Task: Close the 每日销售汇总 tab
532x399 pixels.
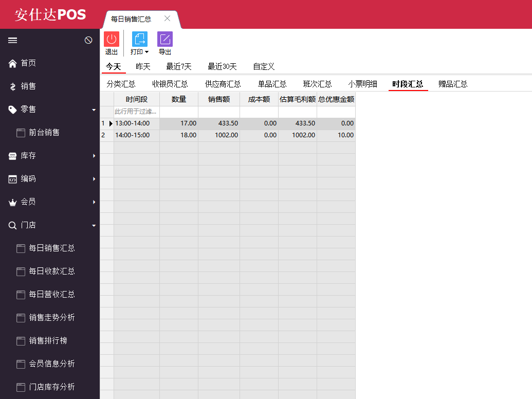Action: pyautogui.click(x=167, y=19)
